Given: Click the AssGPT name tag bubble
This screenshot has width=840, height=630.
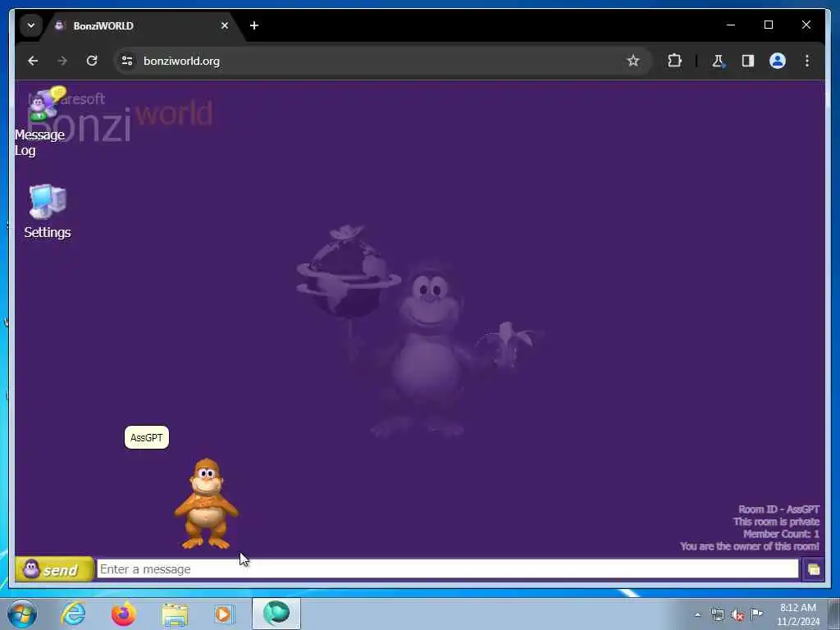Looking at the screenshot, I should (x=147, y=438).
